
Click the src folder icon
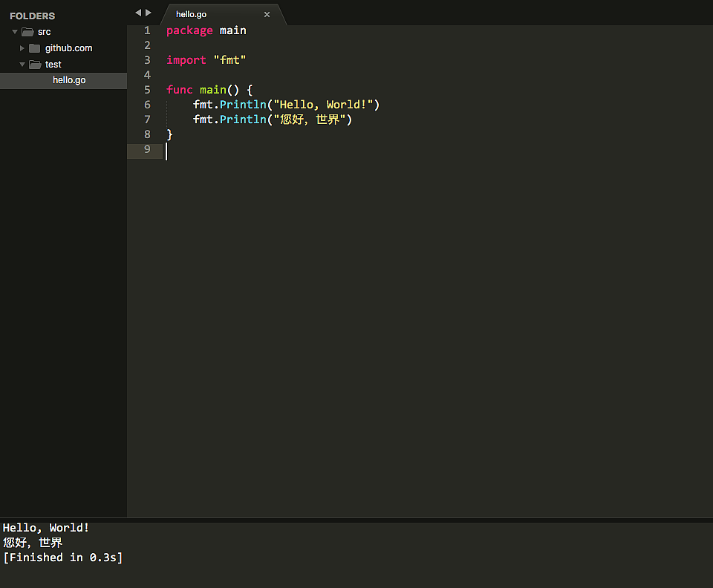click(x=28, y=32)
